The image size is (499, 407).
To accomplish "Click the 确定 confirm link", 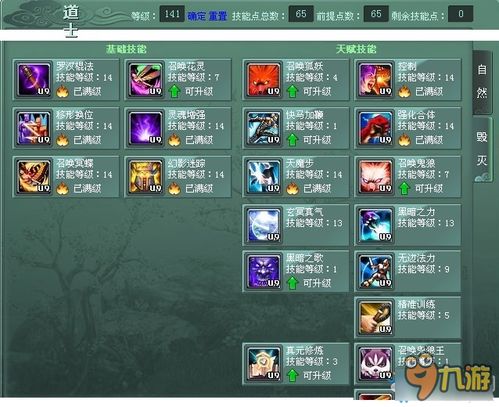I will (196, 16).
